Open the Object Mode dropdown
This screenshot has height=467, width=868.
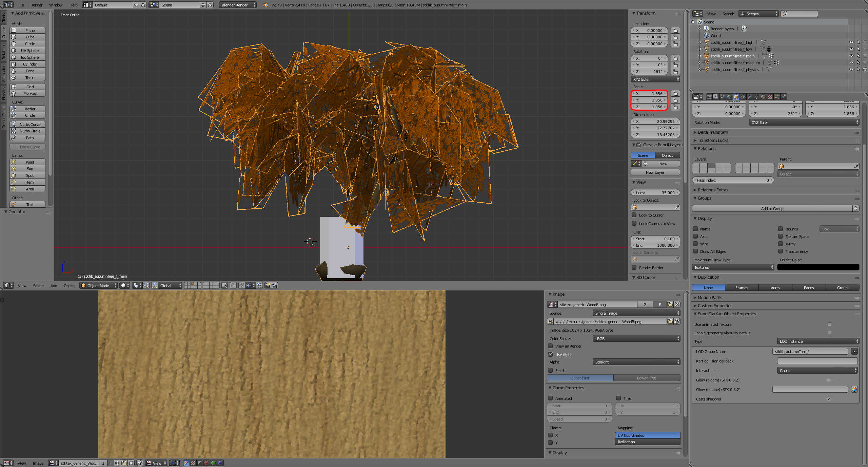[98, 285]
